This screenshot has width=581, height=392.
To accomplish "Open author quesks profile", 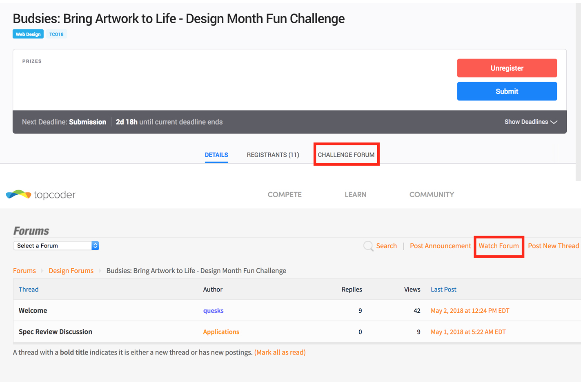I will (213, 311).
